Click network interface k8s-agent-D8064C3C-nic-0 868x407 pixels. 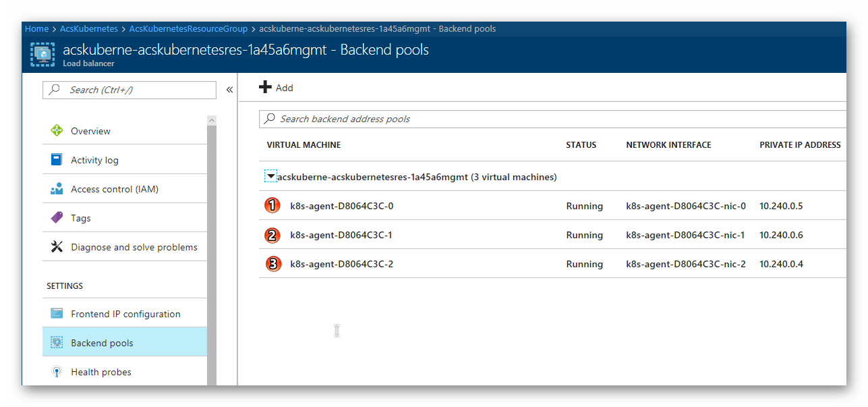coord(686,206)
